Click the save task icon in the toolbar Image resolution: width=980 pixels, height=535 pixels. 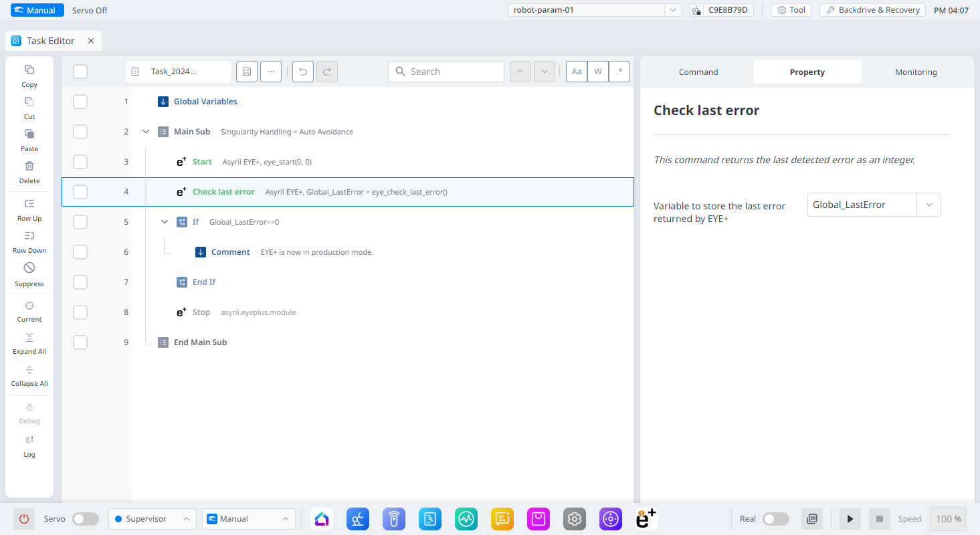pyautogui.click(x=247, y=72)
